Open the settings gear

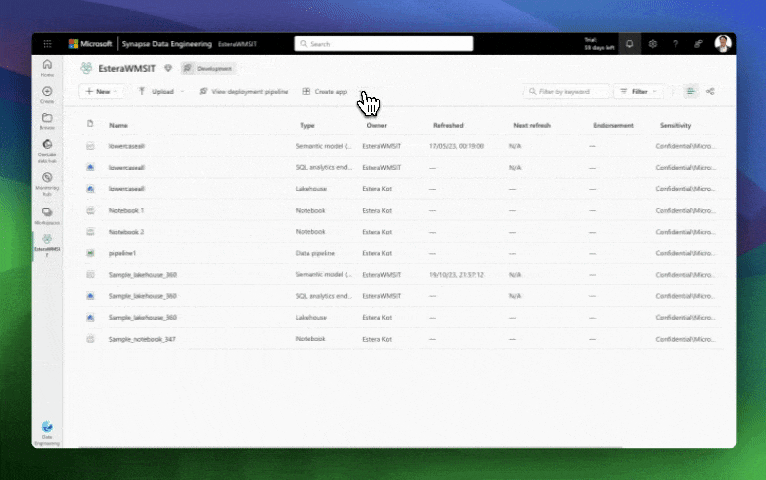653,44
